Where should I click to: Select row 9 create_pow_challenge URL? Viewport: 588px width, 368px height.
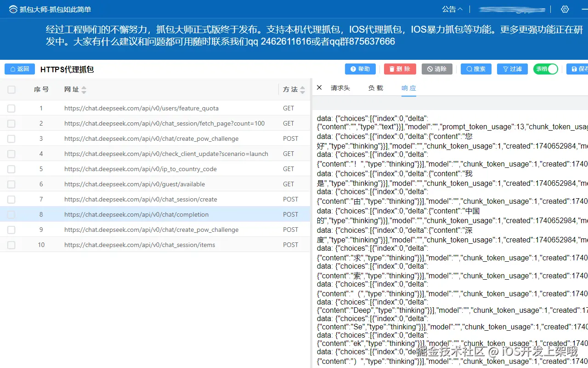[x=151, y=230]
